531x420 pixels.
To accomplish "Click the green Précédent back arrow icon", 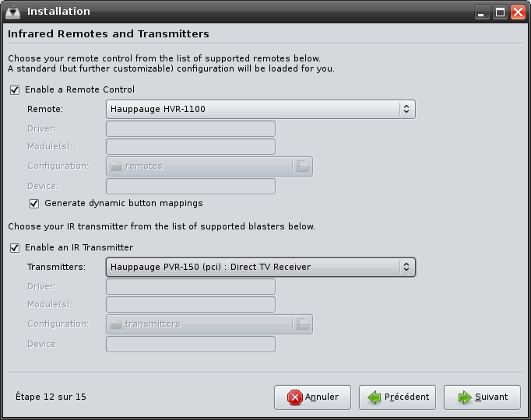I will [x=375, y=397].
